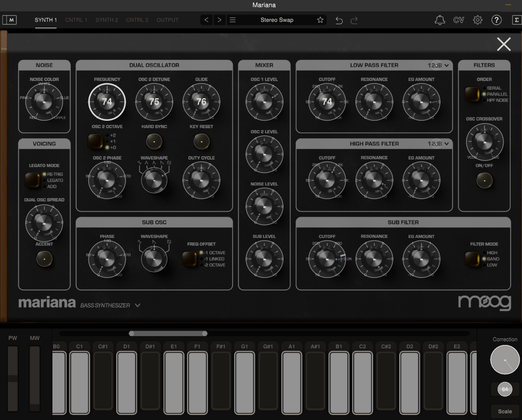The height and width of the screenshot is (420, 522).
Task: Undo the last change
Action: [x=339, y=20]
